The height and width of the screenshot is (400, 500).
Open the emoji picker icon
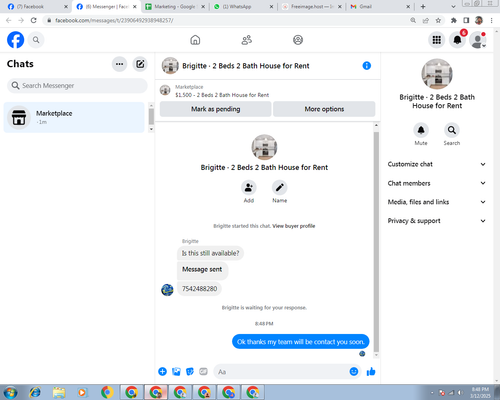[354, 371]
